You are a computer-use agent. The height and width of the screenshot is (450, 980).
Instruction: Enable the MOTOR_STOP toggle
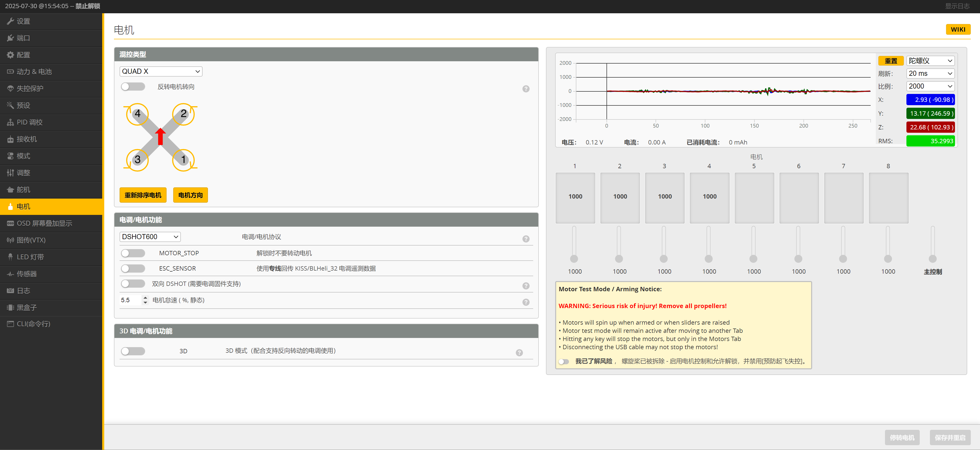click(x=133, y=253)
